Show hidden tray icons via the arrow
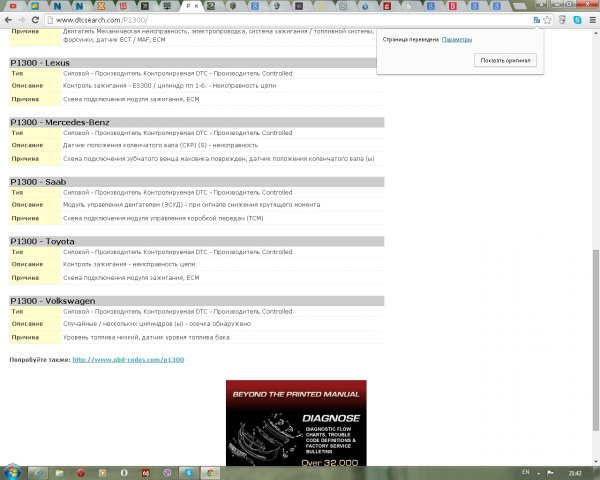This screenshot has height=480, width=600. (539, 473)
